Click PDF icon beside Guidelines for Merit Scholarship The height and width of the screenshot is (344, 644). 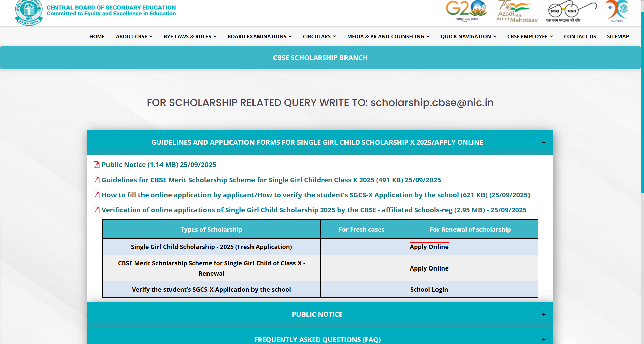coord(97,180)
